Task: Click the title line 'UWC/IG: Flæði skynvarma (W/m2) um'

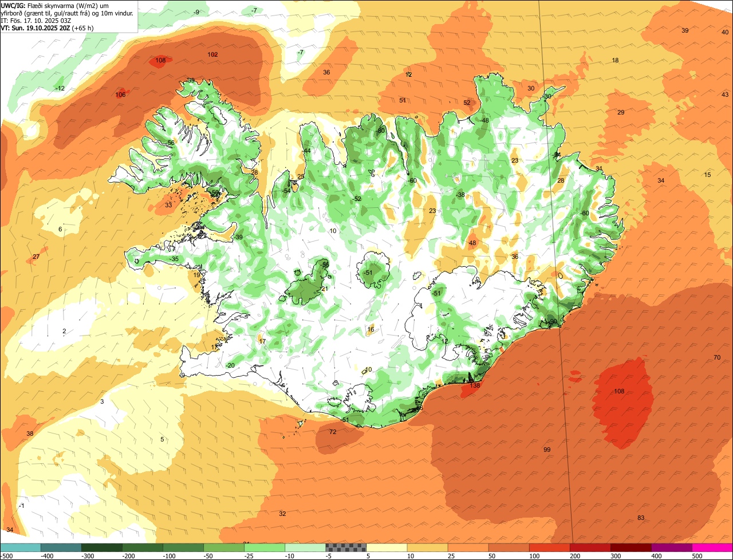Action: [x=54, y=5]
